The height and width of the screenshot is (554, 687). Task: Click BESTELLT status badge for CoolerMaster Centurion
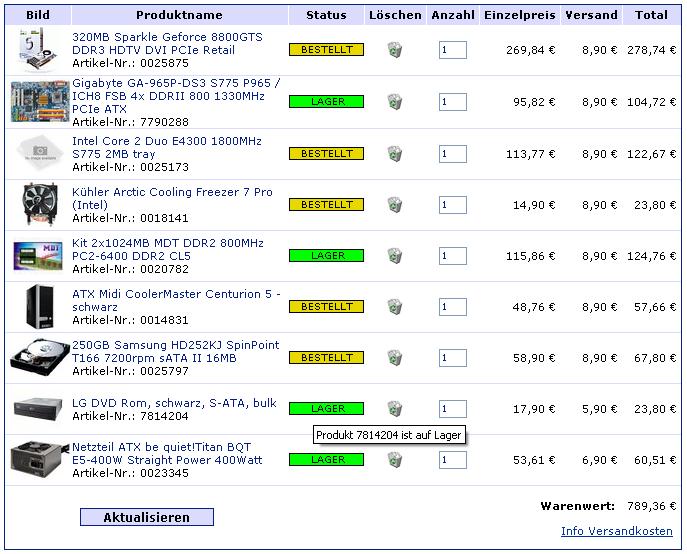point(326,306)
